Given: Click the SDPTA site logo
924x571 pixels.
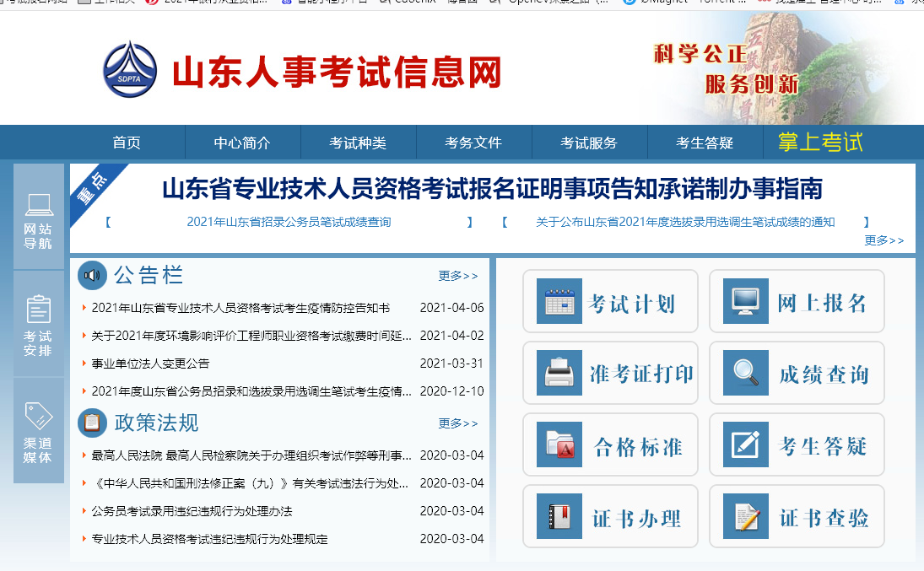Looking at the screenshot, I should [x=129, y=70].
